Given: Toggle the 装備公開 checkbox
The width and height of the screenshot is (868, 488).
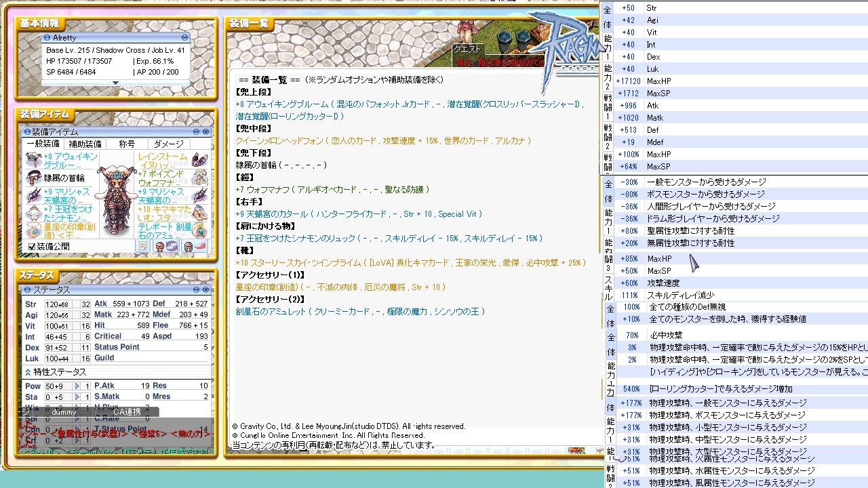Looking at the screenshot, I should point(32,247).
